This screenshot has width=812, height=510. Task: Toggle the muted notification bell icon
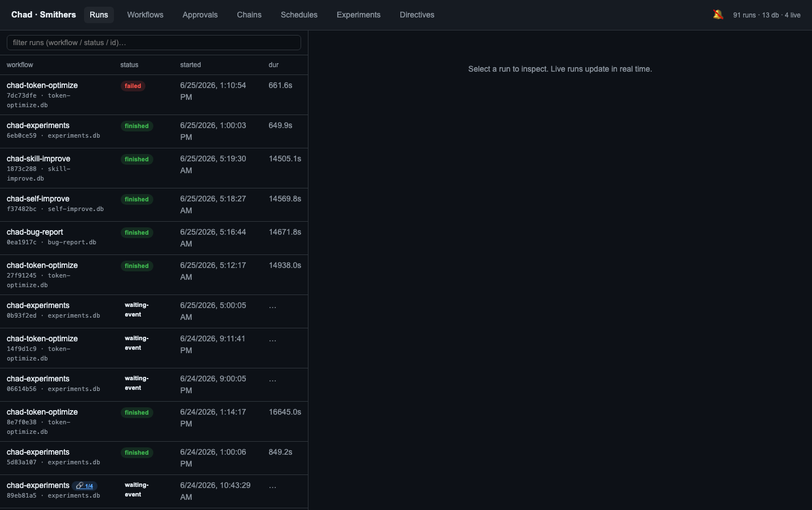[718, 15]
